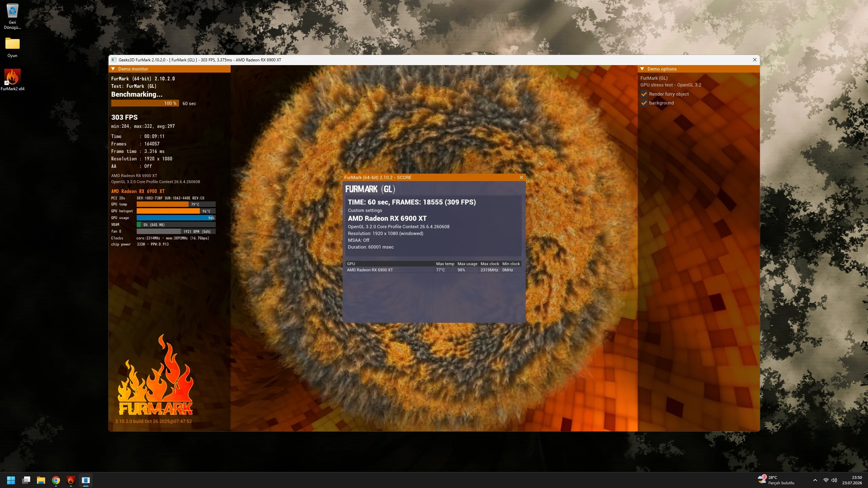
Task: Click the benchmark progress bar at 100%
Action: click(145, 103)
